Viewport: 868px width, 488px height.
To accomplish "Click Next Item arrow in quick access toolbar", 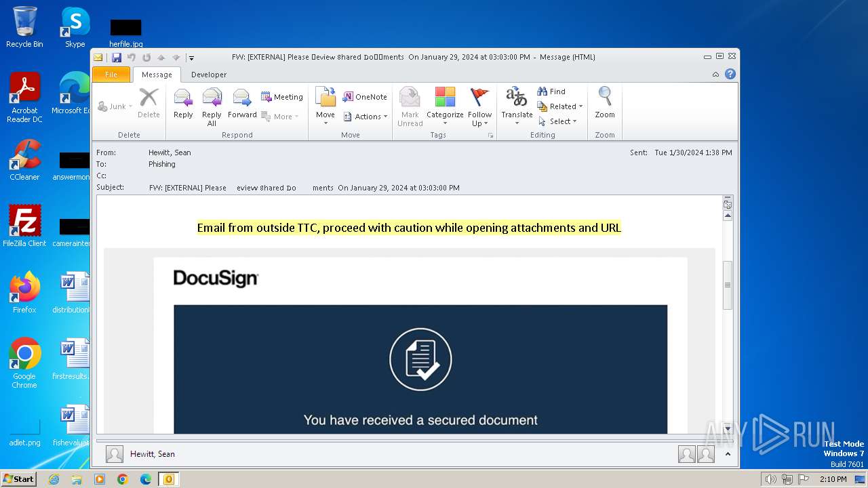I will point(176,58).
